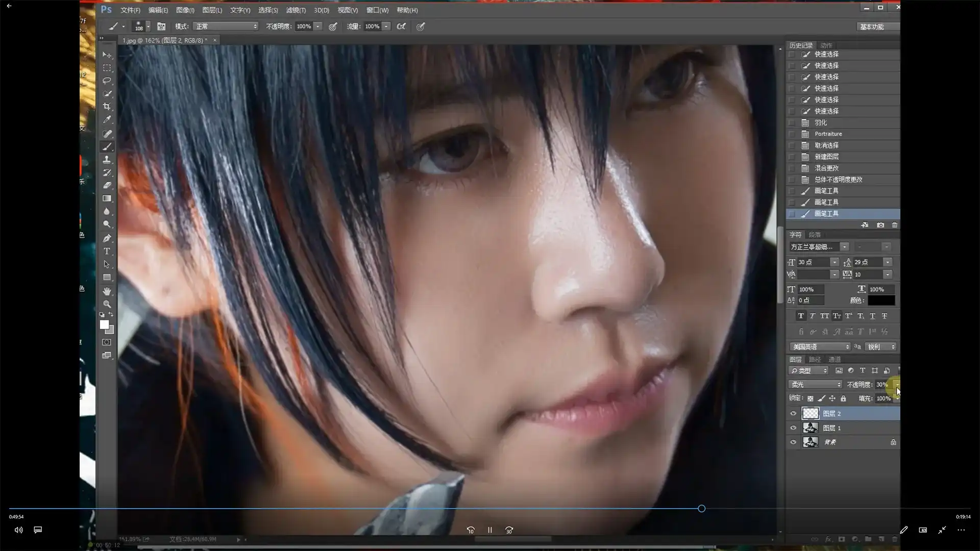This screenshot has height=551, width=980.
Task: Hide layer 图层 2 with eye icon
Action: click(x=793, y=414)
